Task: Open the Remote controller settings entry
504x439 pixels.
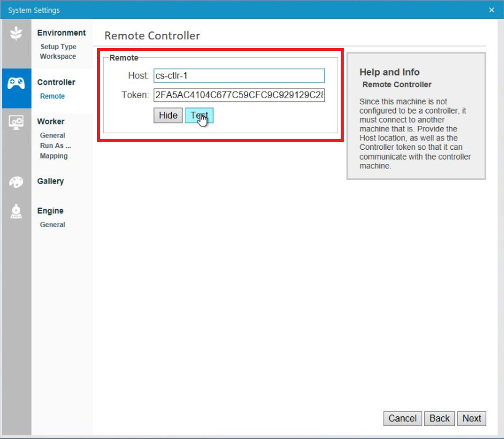Action: [53, 96]
